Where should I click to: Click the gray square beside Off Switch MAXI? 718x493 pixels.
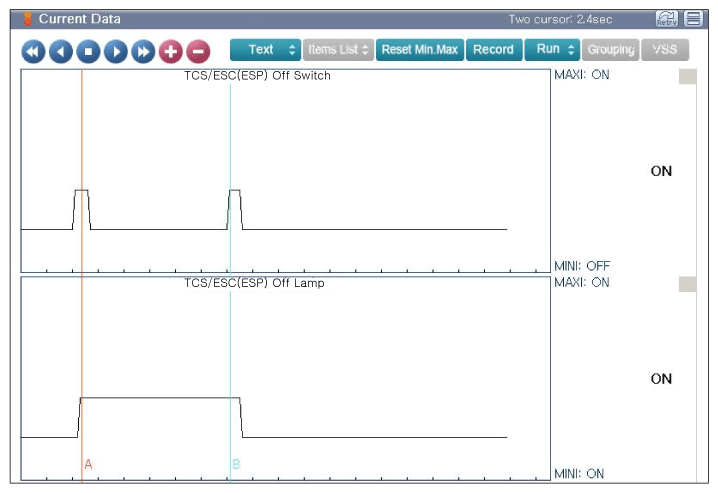tap(688, 76)
